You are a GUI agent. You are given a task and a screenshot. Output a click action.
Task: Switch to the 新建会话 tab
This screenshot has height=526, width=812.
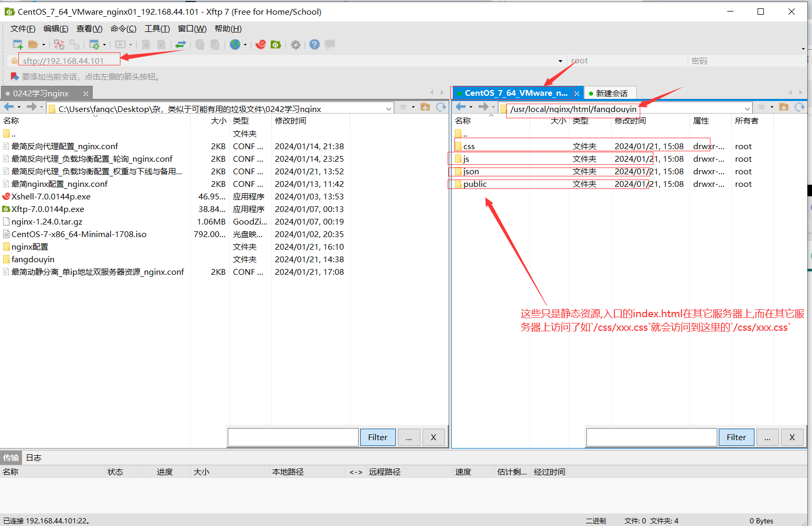point(610,93)
